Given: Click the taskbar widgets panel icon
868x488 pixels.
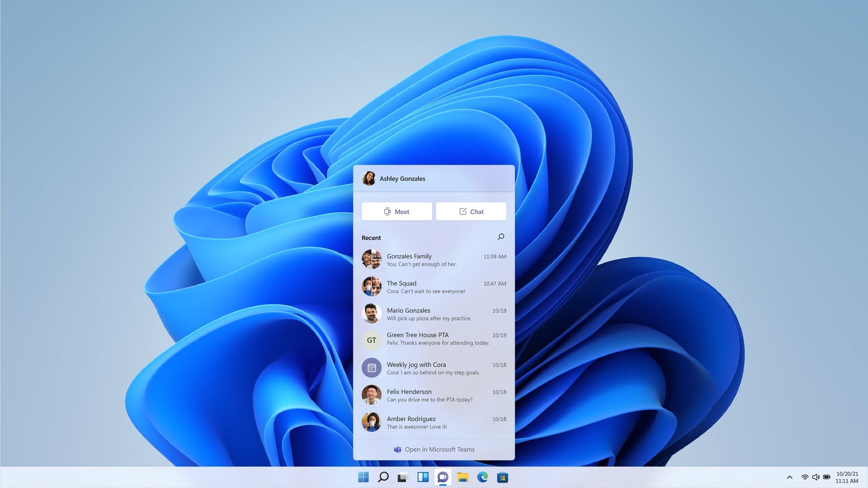Looking at the screenshot, I should [x=423, y=477].
